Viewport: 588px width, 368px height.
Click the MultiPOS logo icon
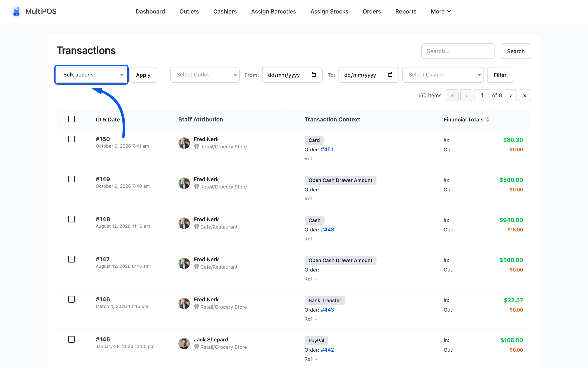tap(16, 11)
